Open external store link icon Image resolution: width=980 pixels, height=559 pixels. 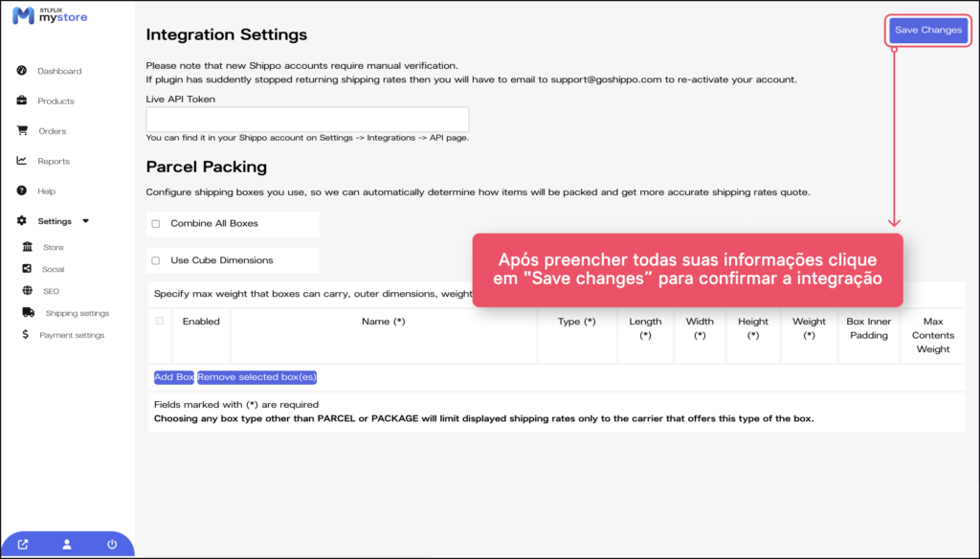(23, 545)
